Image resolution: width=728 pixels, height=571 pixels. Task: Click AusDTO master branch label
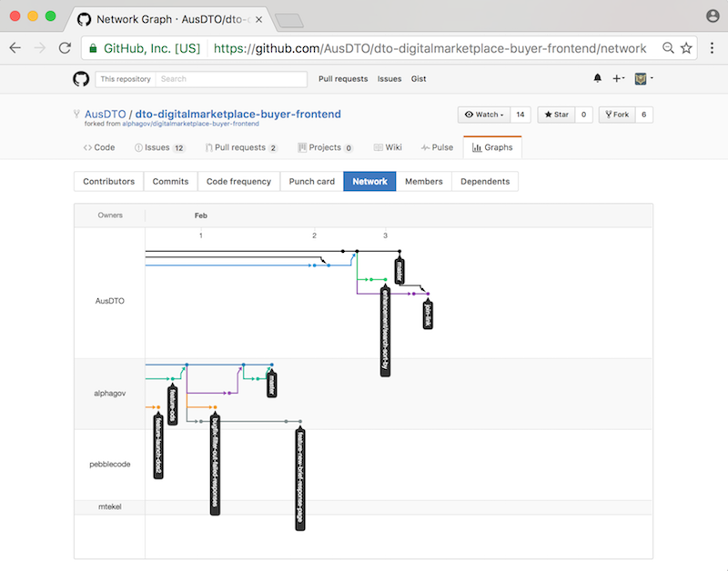pyautogui.click(x=399, y=271)
